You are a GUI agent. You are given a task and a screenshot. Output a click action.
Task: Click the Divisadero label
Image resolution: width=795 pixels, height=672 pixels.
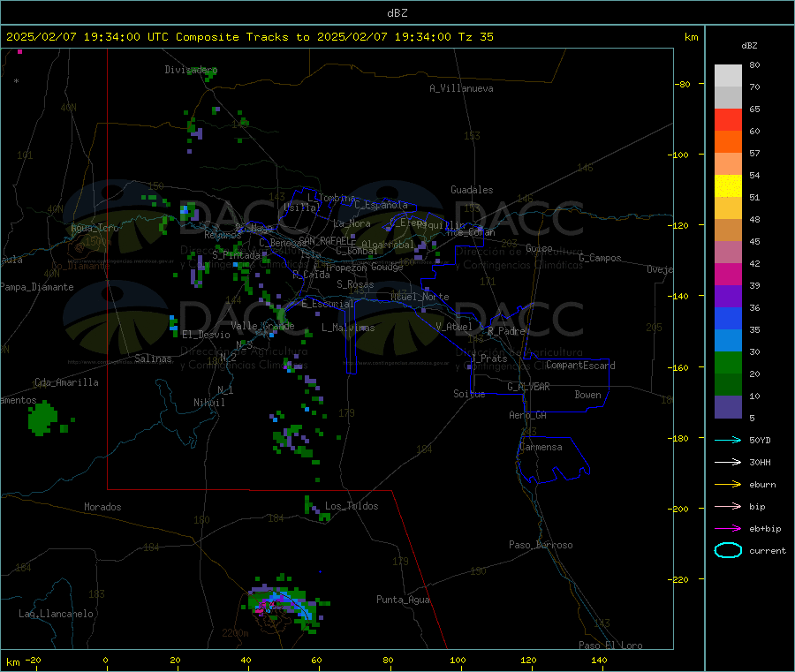pos(191,70)
